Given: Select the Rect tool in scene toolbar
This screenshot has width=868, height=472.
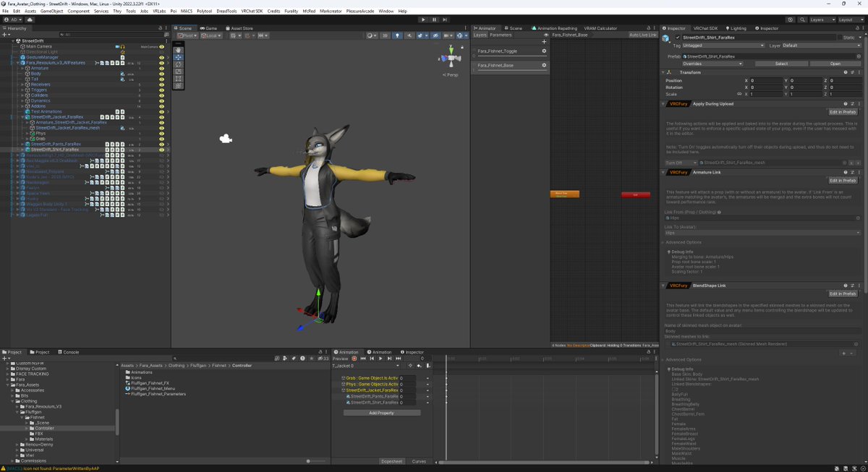Looking at the screenshot, I should (x=179, y=79).
